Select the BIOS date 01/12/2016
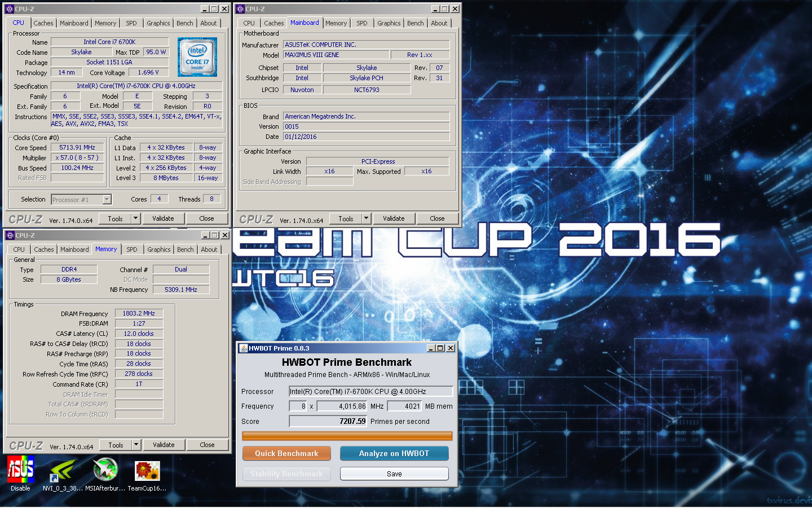 366,137
